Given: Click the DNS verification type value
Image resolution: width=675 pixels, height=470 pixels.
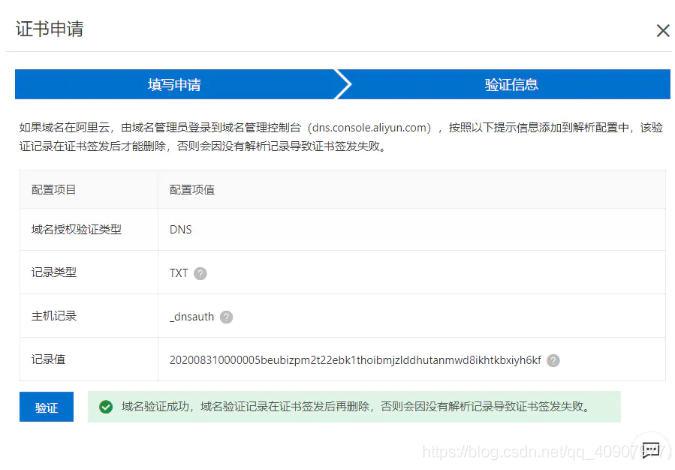Looking at the screenshot, I should [181, 229].
